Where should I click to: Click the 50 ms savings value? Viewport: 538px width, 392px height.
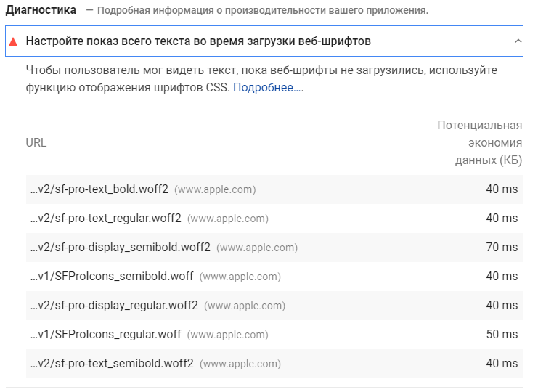pyautogui.click(x=502, y=335)
